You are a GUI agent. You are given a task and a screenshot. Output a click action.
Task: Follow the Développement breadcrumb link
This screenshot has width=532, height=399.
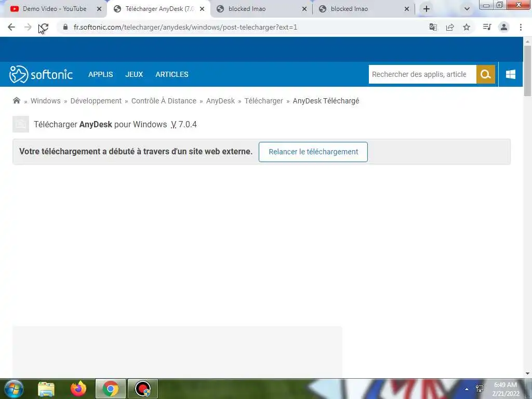[96, 101]
